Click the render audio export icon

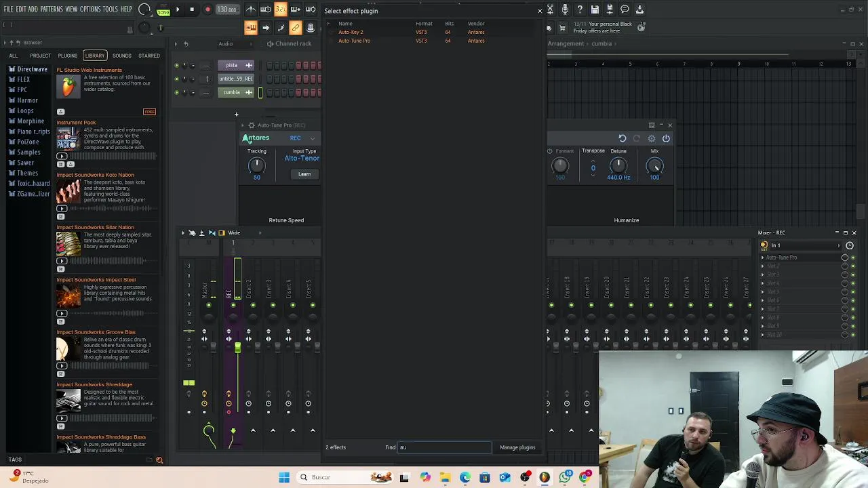coord(610,9)
